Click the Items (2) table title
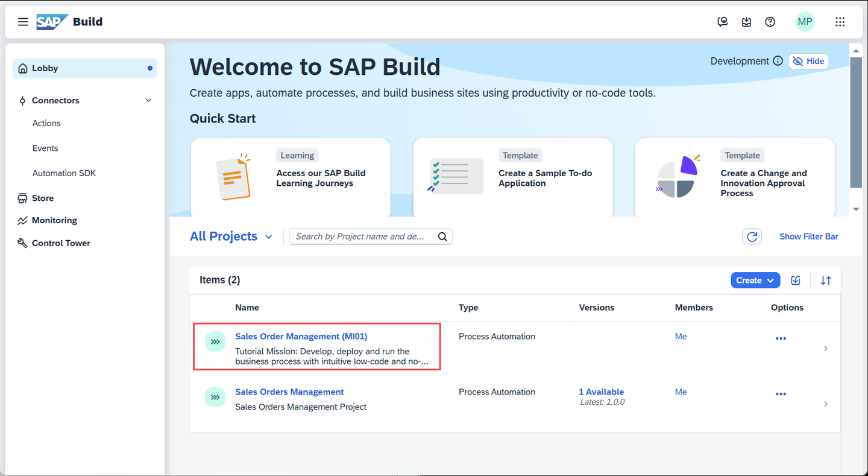The height and width of the screenshot is (476, 868). coord(220,280)
